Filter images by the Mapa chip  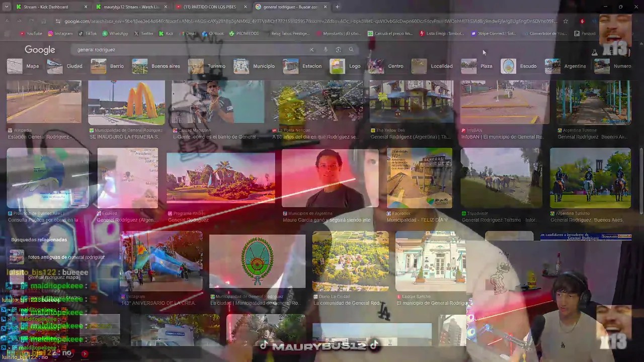[23, 66]
